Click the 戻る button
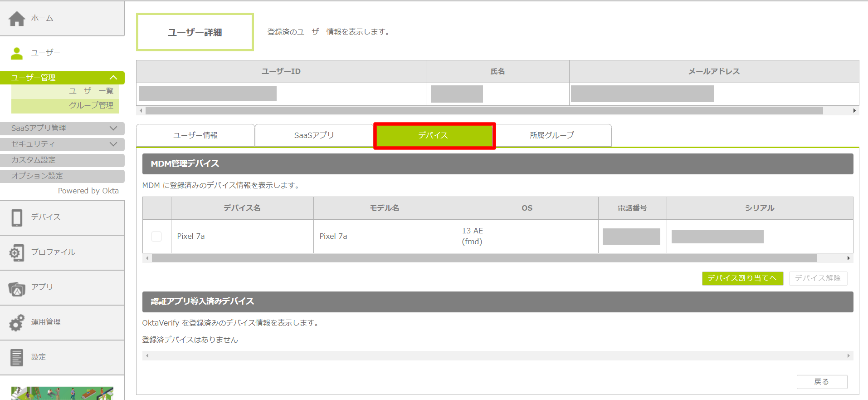 (822, 382)
